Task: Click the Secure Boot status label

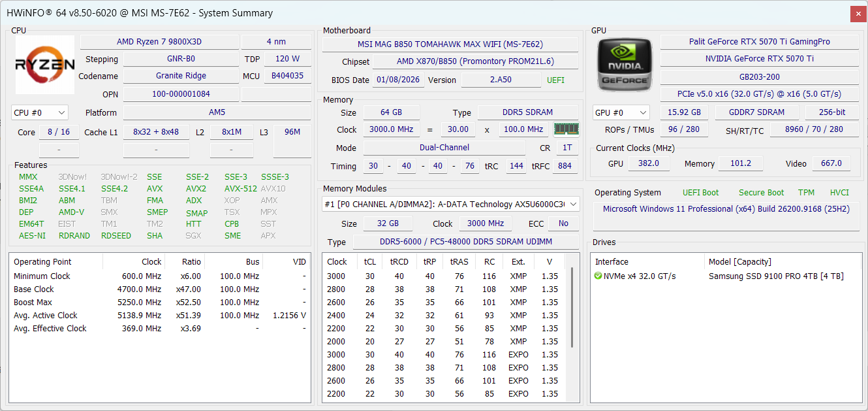Action: pyautogui.click(x=761, y=193)
